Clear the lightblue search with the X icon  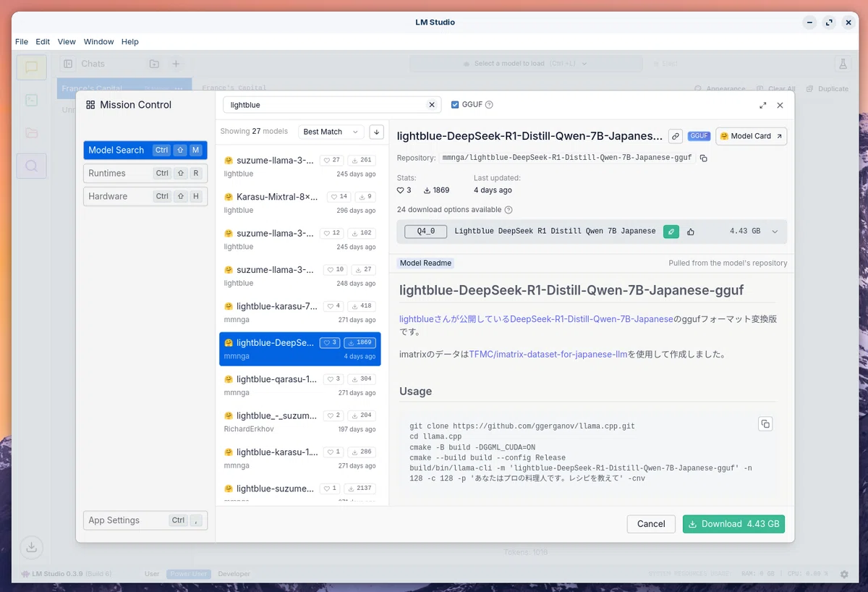tap(432, 105)
